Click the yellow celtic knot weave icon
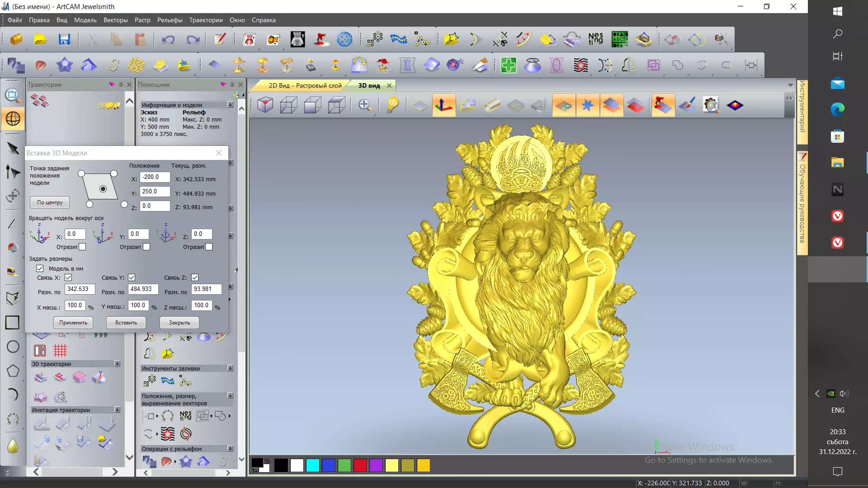The height and width of the screenshot is (488, 868). click(x=136, y=65)
